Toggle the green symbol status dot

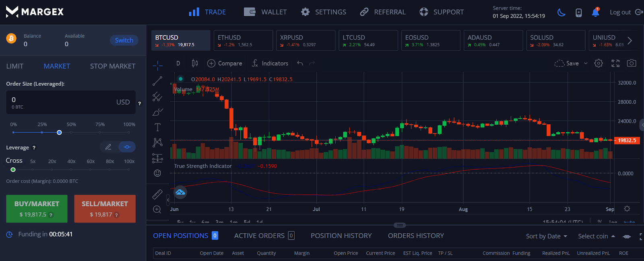tap(181, 79)
